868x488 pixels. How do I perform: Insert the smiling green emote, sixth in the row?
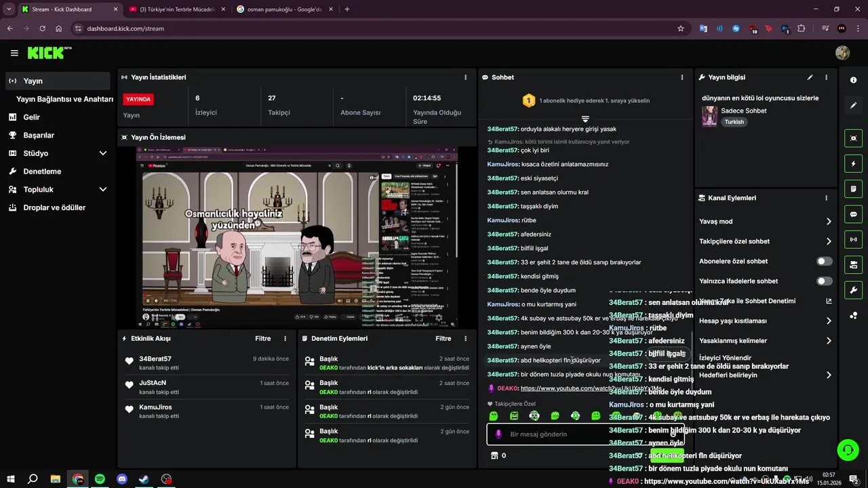595,415
